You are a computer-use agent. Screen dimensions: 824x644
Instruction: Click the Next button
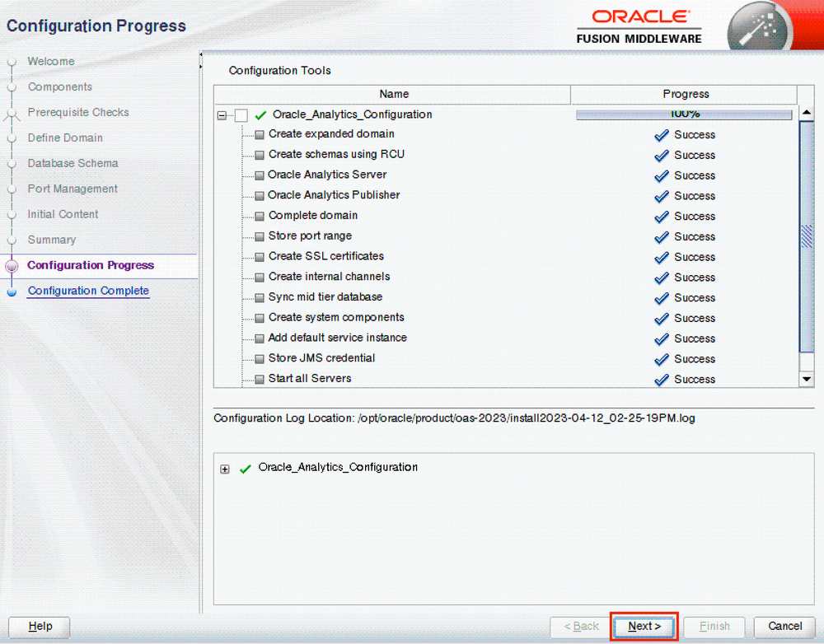(x=644, y=626)
